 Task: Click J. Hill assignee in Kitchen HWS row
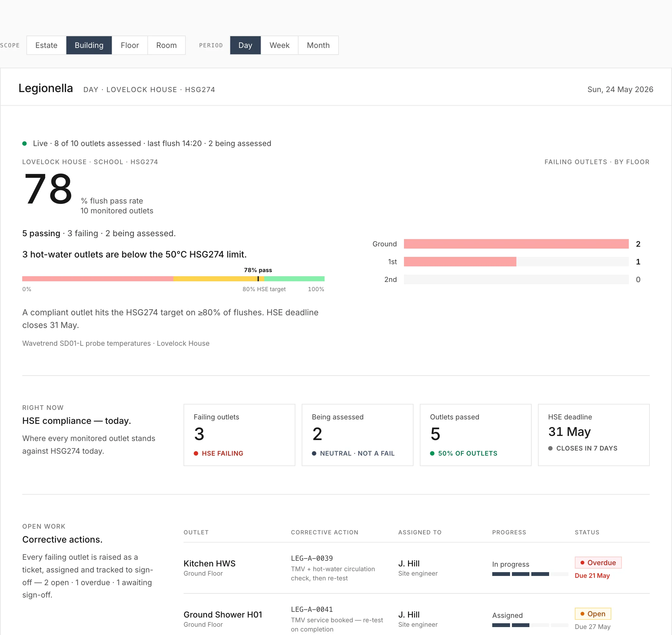click(409, 564)
